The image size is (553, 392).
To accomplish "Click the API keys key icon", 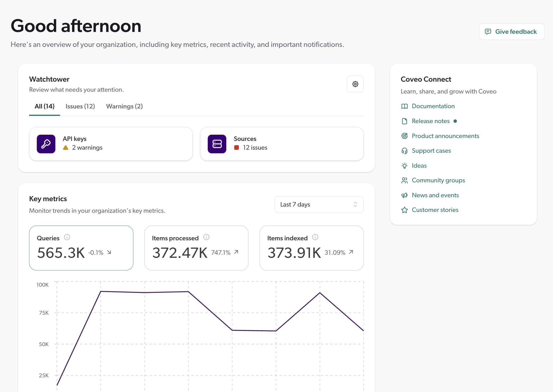I will (x=46, y=144).
